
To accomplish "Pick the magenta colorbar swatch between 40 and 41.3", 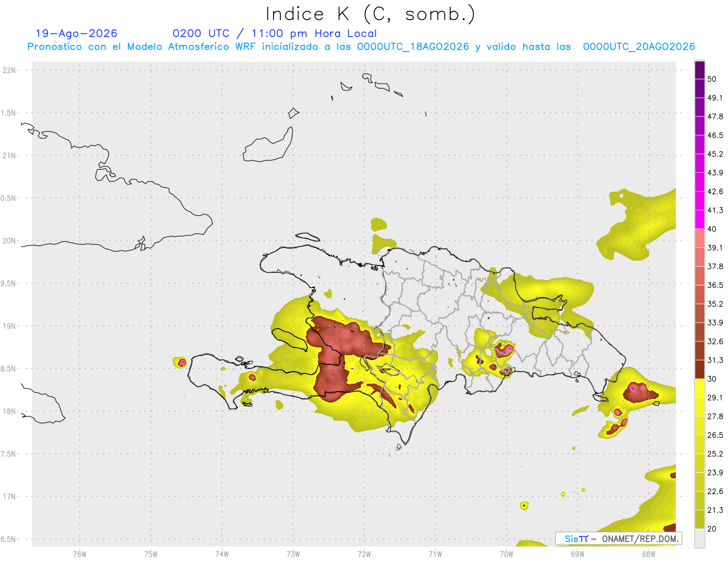I will [699, 219].
